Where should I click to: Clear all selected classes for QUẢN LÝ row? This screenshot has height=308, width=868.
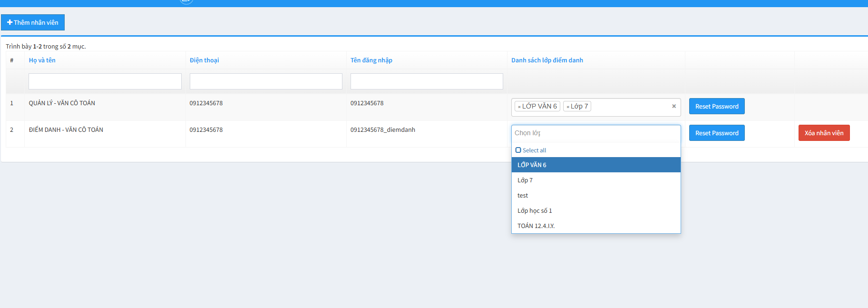pos(673,106)
